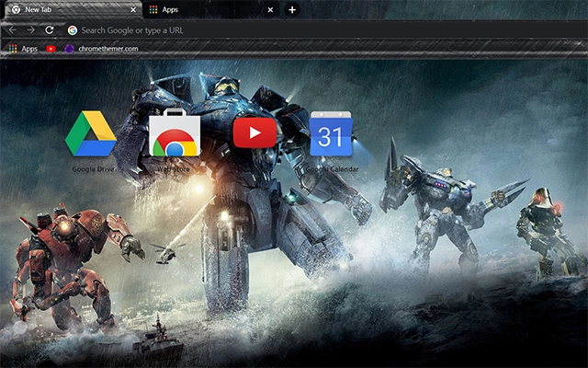
Task: Close the Apps tab
Action: coord(270,10)
